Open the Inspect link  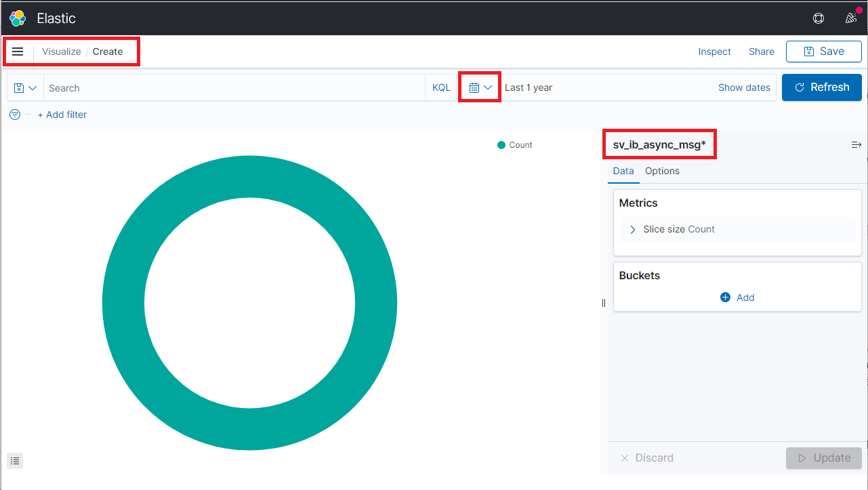click(714, 52)
